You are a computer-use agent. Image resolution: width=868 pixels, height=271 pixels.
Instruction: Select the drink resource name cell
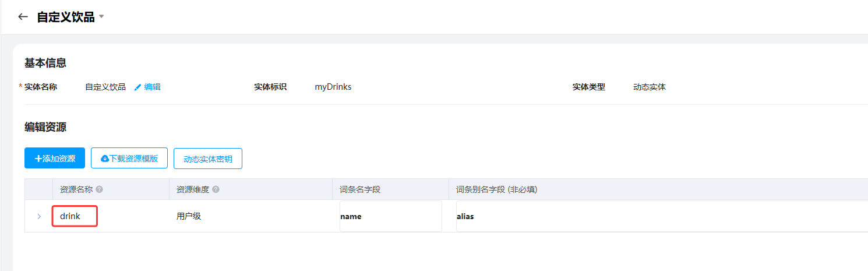tap(74, 216)
